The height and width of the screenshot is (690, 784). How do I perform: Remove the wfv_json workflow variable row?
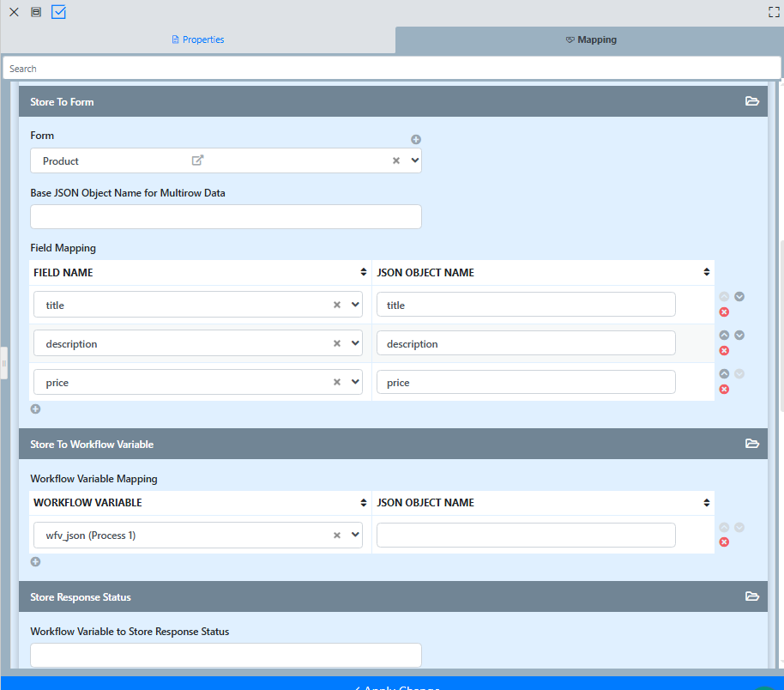coord(724,542)
